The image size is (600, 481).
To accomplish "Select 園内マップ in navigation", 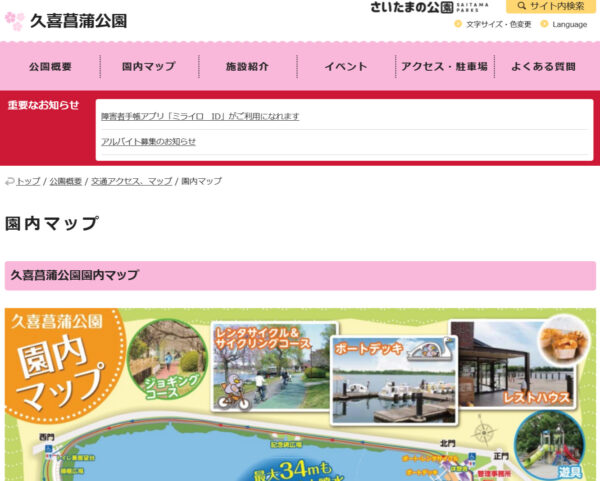I will (149, 67).
